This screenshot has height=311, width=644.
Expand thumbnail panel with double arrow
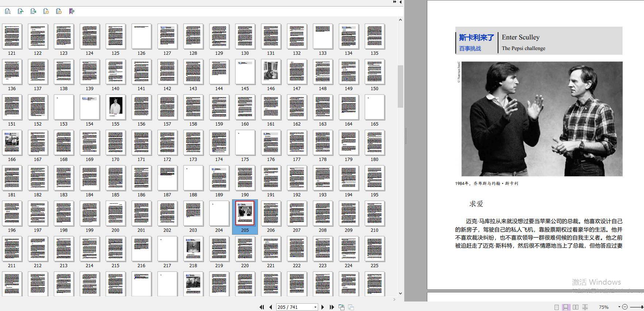click(x=394, y=2)
